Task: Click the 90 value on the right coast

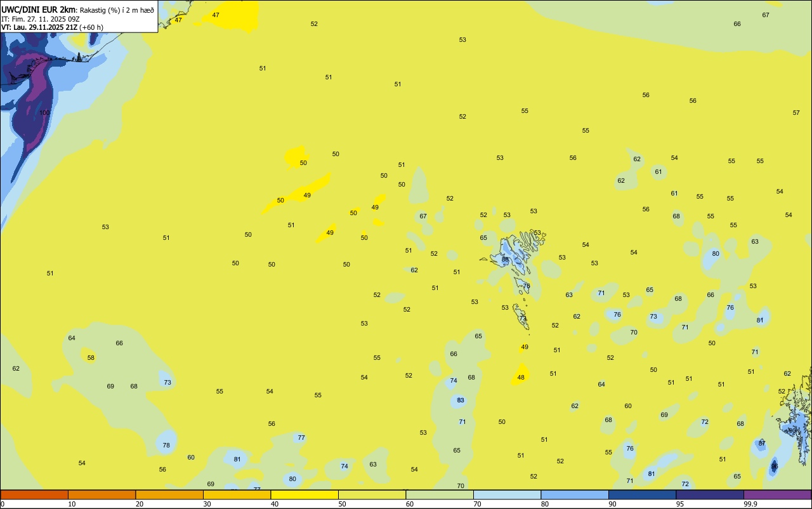Action: coord(792,430)
